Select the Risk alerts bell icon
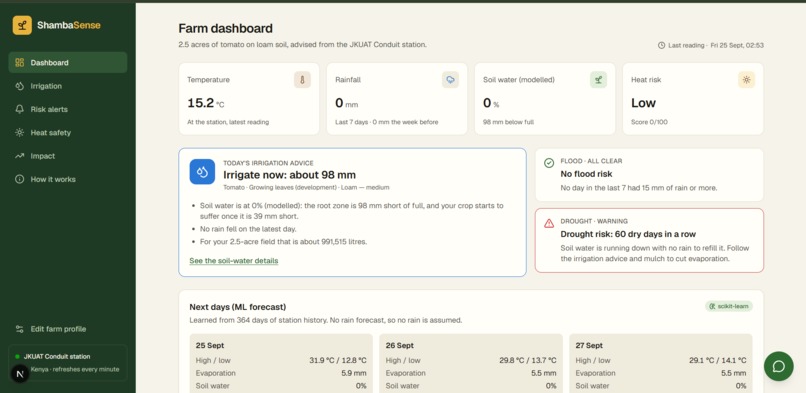The image size is (806, 393). [x=20, y=109]
